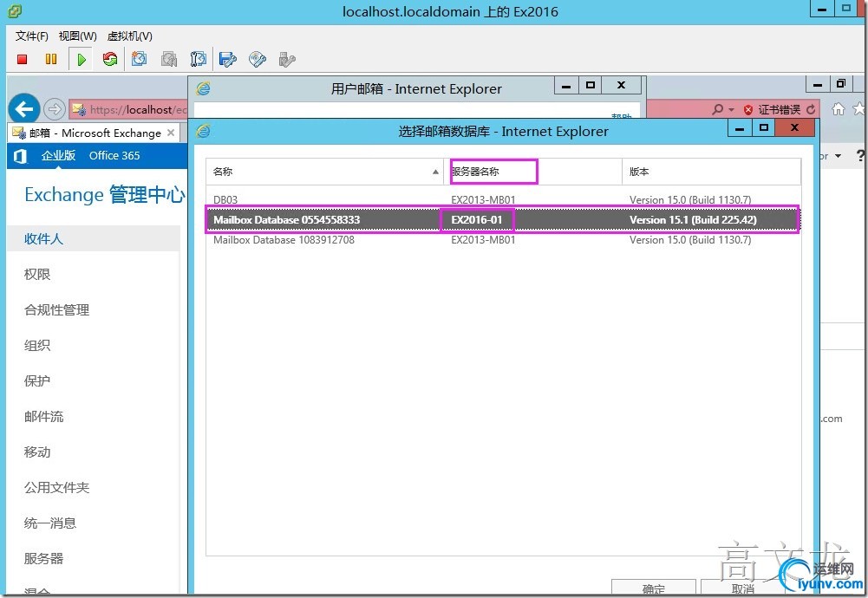Switch to the 企业版 tab

[58, 155]
